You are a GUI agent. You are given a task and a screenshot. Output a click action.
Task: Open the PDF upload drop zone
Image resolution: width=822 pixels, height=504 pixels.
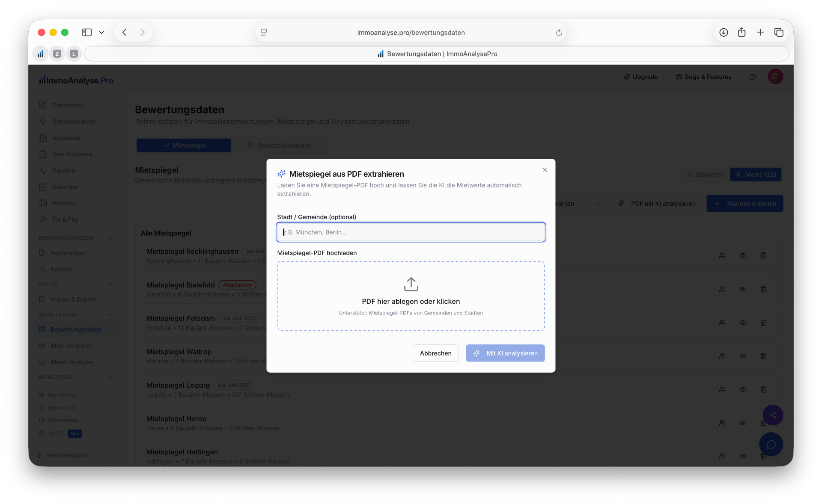pyautogui.click(x=411, y=296)
